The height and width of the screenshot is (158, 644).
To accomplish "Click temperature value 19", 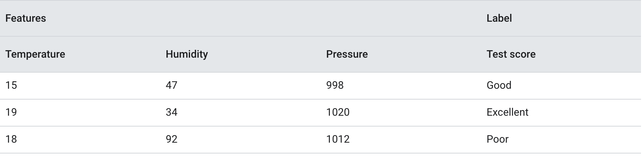I will 11,112.
